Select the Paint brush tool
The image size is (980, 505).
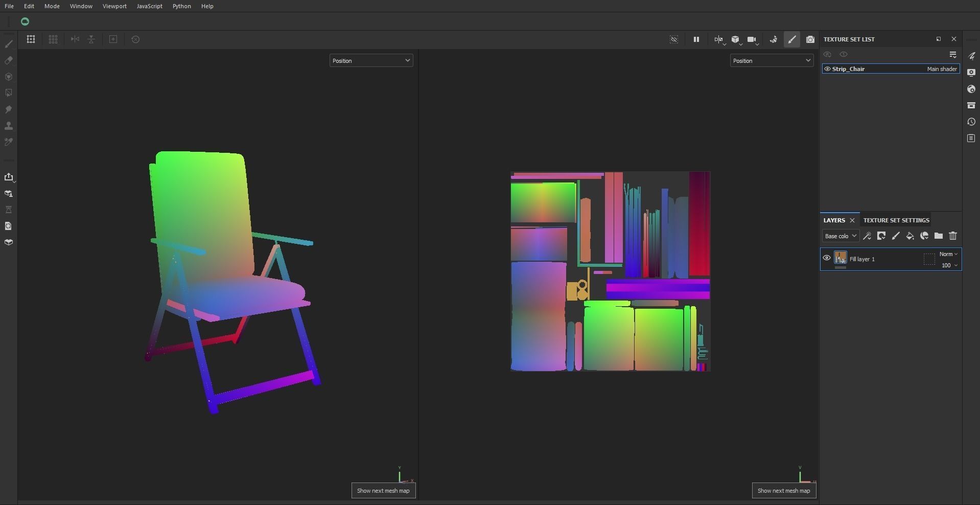click(x=9, y=44)
